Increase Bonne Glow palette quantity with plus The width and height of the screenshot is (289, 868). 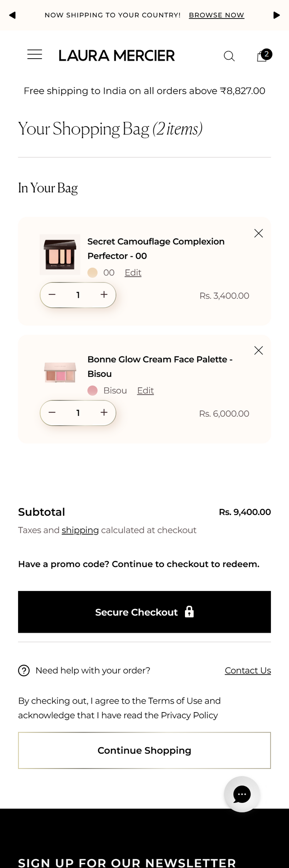pyautogui.click(x=104, y=412)
